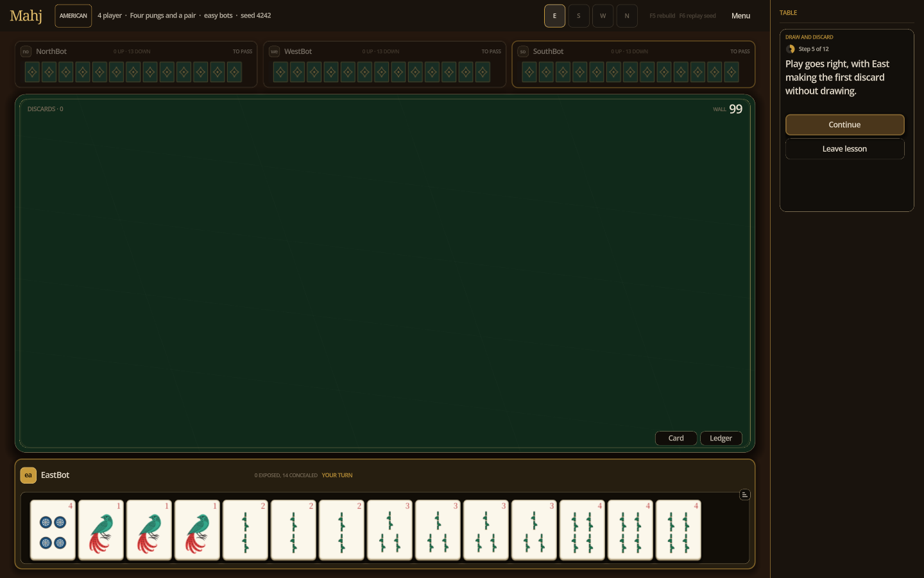Image resolution: width=924 pixels, height=578 pixels.
Task: Open the Card reference
Action: coord(676,438)
